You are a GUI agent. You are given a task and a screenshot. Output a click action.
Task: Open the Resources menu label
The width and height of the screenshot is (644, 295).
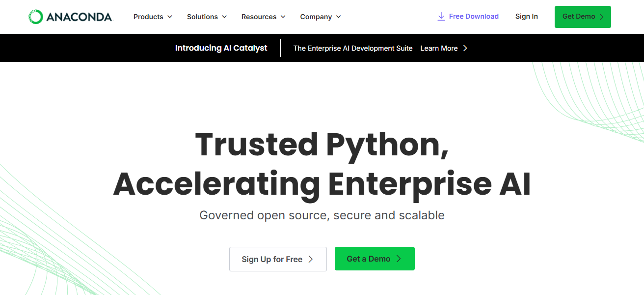click(x=259, y=17)
